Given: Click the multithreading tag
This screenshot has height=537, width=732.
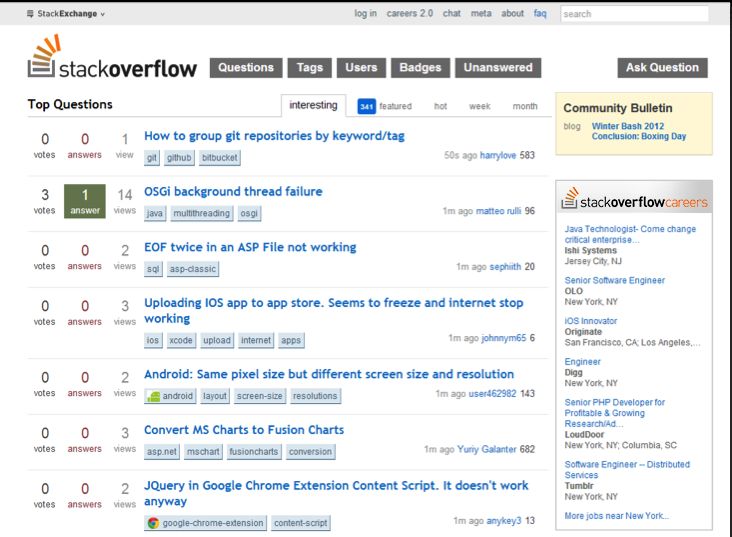Looking at the screenshot, I should pyautogui.click(x=202, y=213).
